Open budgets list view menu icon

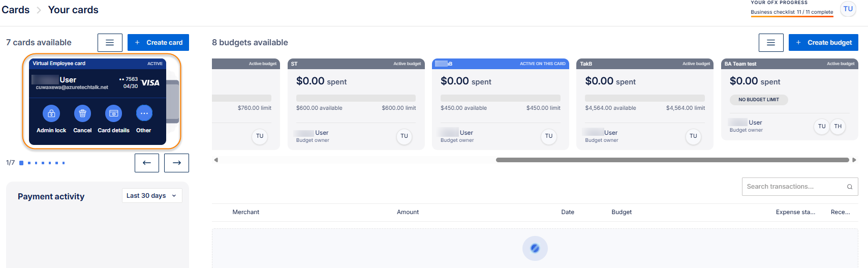pos(770,43)
